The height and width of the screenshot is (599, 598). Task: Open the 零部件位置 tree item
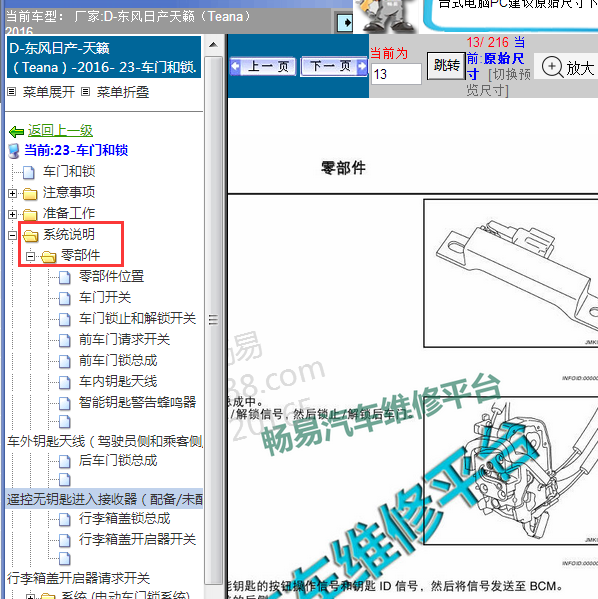click(x=111, y=276)
